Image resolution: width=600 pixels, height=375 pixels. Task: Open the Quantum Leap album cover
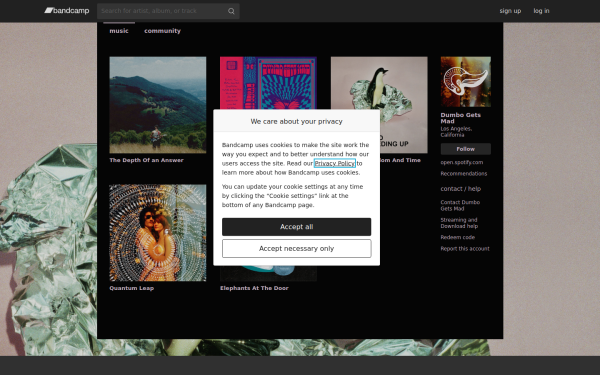click(x=158, y=233)
